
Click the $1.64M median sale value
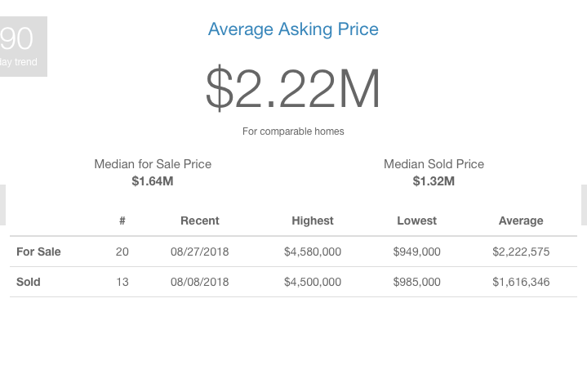click(153, 181)
